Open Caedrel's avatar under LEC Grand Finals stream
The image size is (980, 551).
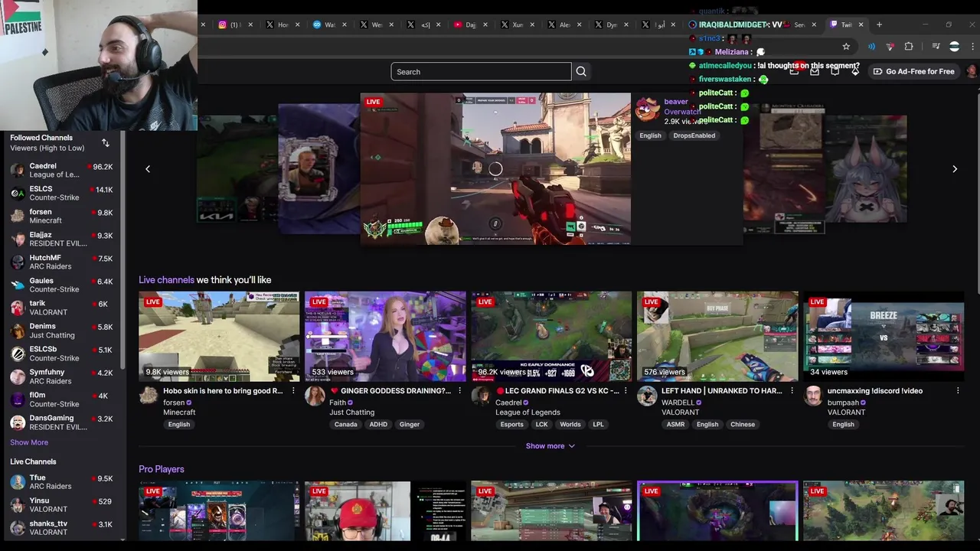coord(481,396)
